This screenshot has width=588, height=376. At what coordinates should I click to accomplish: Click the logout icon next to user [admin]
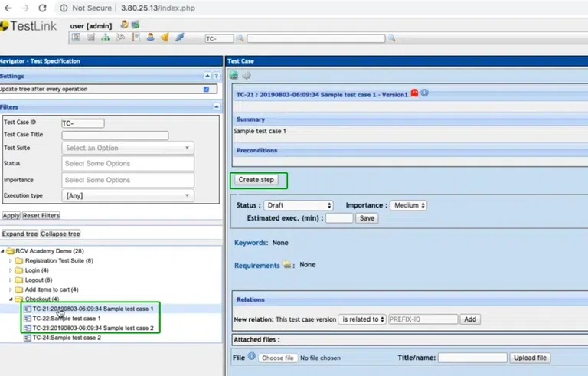(x=136, y=25)
